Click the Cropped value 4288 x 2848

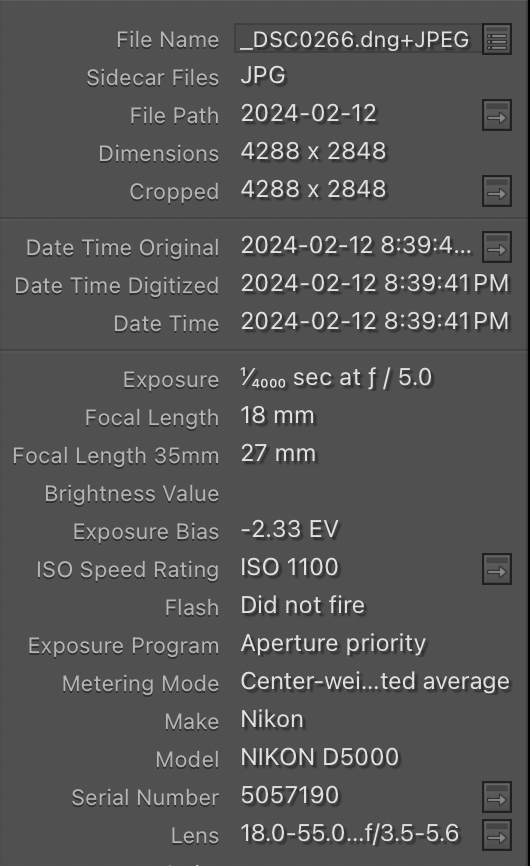tap(313, 189)
